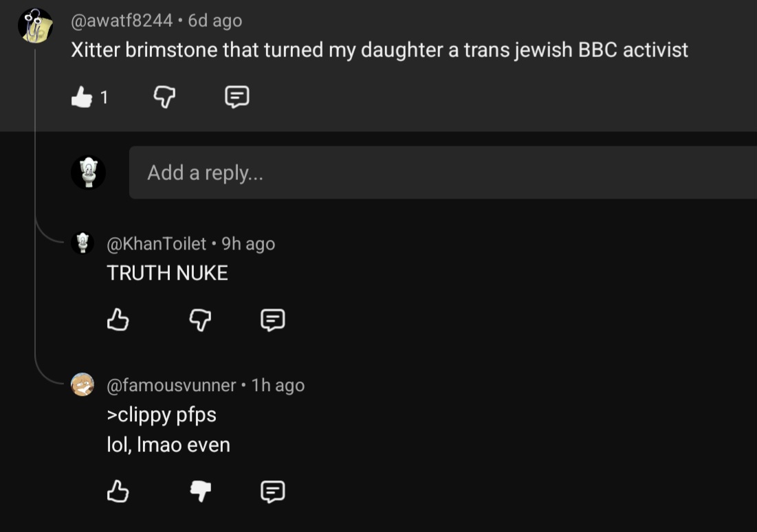This screenshot has width=757, height=532.
Task: Remove dislike on @famousvunner reply
Action: [x=200, y=491]
